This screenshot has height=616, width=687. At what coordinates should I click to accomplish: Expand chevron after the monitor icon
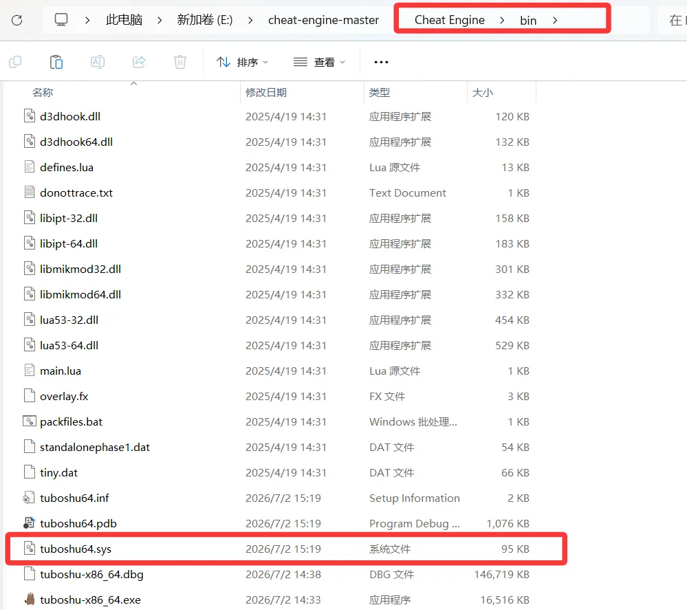point(87,20)
